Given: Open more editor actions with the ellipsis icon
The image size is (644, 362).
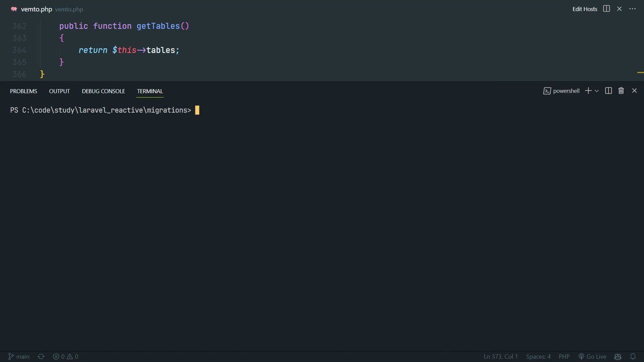Looking at the screenshot, I should pos(632,9).
